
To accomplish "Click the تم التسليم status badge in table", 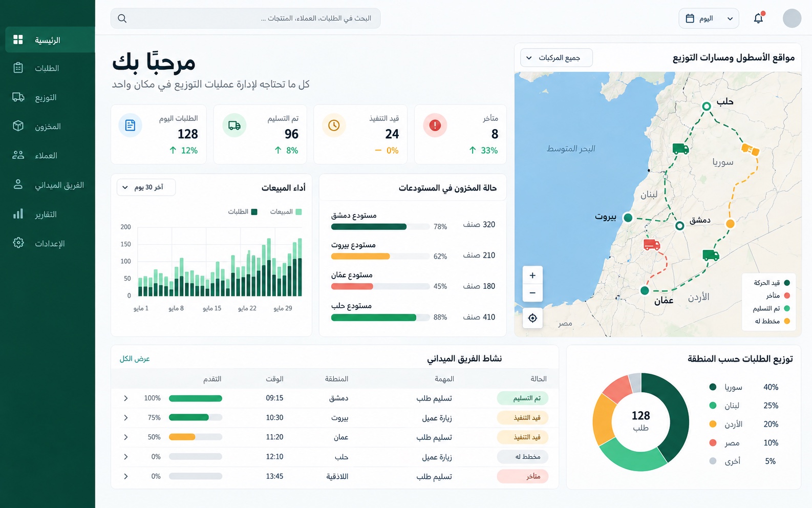I will (523, 398).
